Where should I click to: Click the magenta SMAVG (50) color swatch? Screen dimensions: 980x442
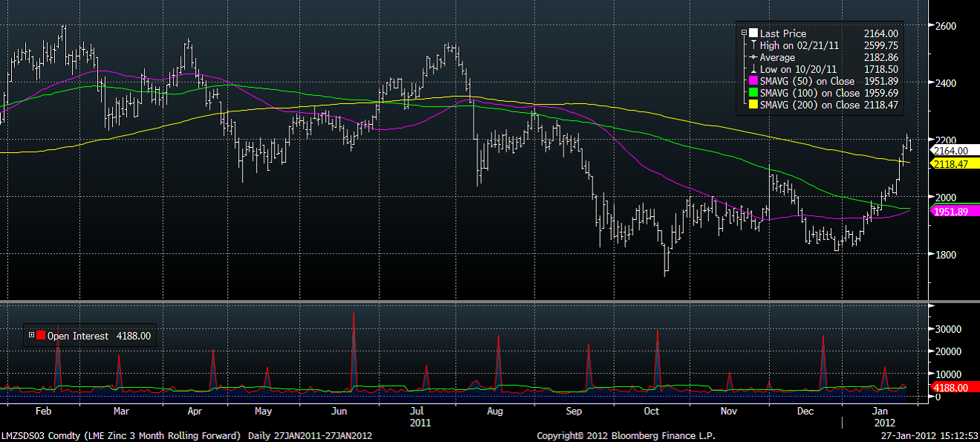click(753, 81)
